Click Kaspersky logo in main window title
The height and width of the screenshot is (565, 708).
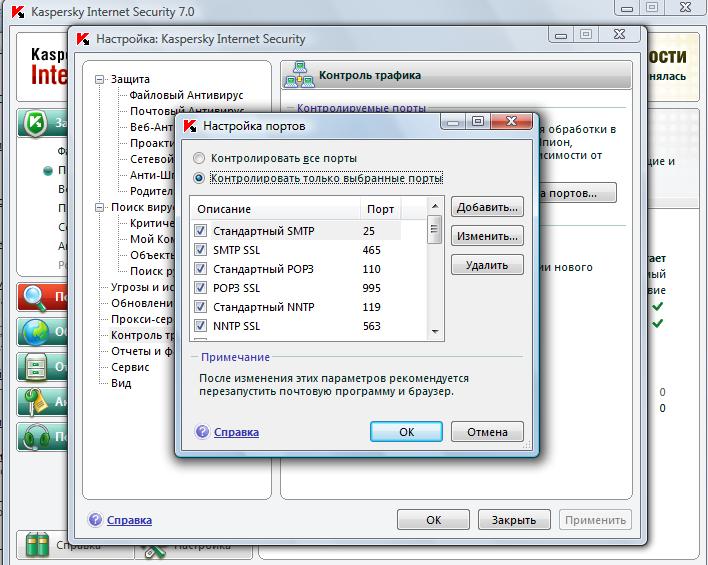point(18,12)
